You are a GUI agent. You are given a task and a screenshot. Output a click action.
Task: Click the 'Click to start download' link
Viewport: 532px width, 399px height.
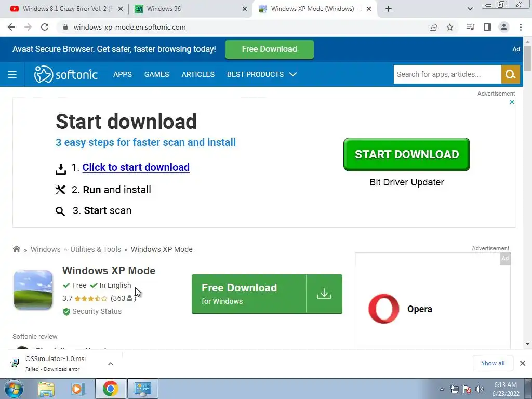pyautogui.click(x=136, y=167)
